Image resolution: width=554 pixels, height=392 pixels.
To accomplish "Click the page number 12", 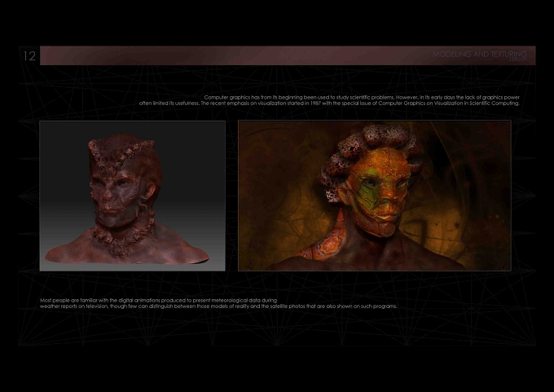I will [x=29, y=56].
